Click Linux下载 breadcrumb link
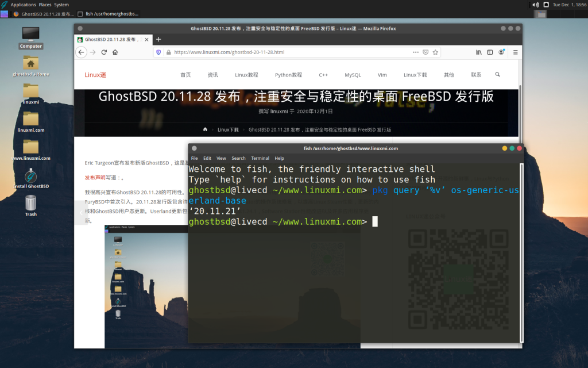 click(x=228, y=129)
